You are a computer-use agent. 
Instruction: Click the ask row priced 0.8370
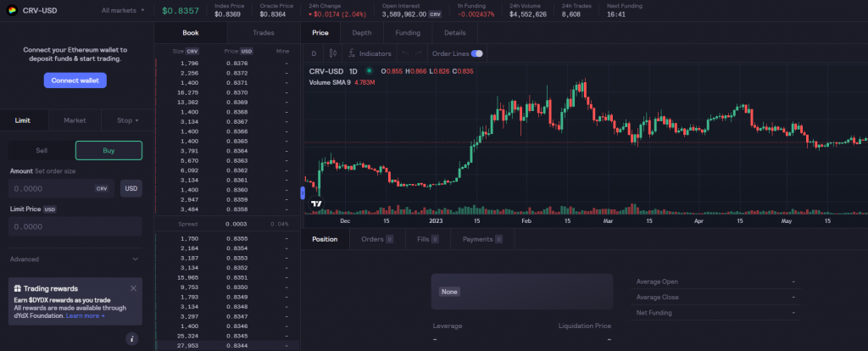click(227, 92)
